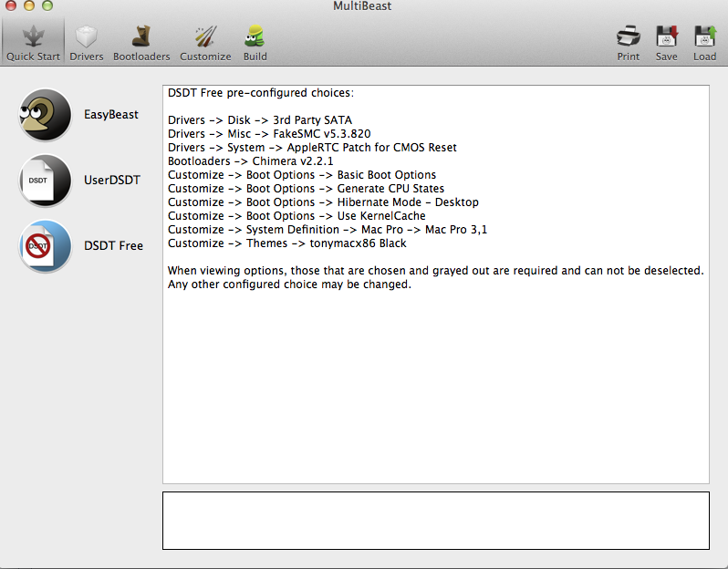Viewport: 728px width, 569px height.
Task: Open the Customize tools section
Action: [205, 43]
